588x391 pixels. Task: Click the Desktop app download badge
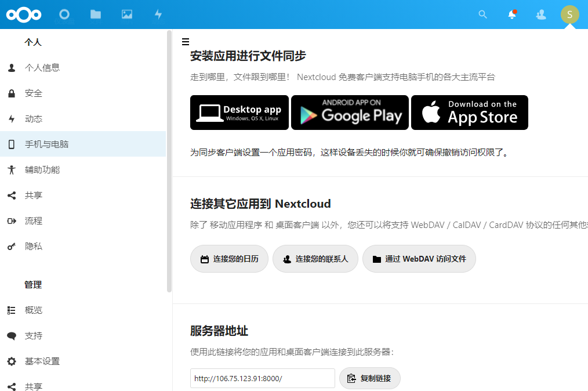(239, 113)
